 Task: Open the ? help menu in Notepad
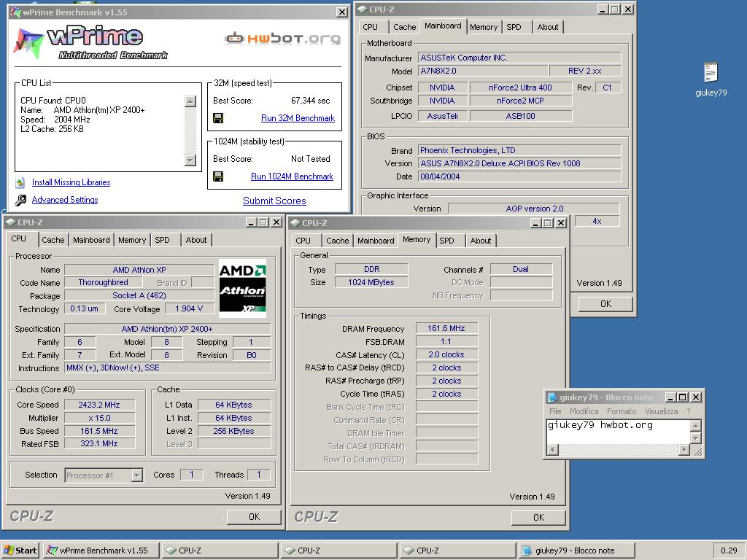coord(688,411)
